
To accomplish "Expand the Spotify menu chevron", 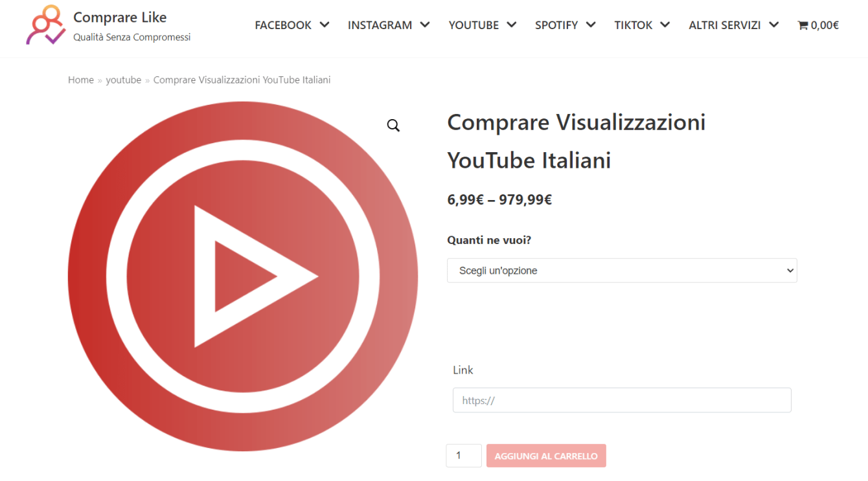I will tap(591, 25).
